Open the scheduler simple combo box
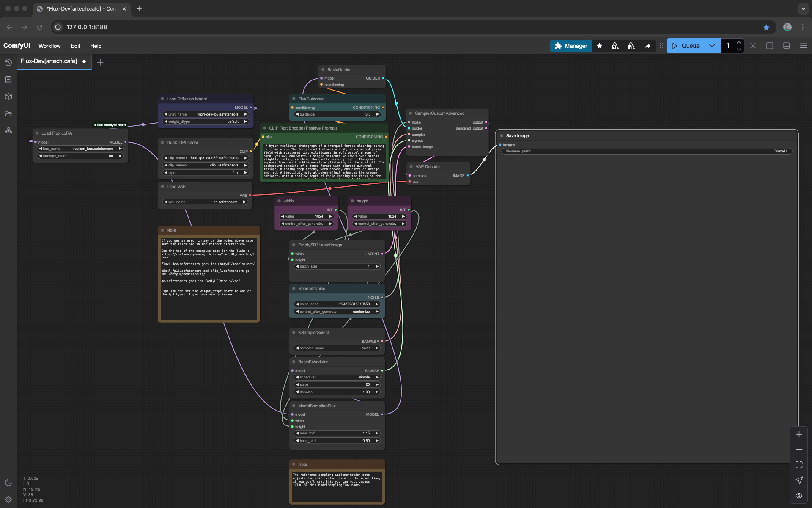The width and height of the screenshot is (812, 508). click(x=337, y=377)
